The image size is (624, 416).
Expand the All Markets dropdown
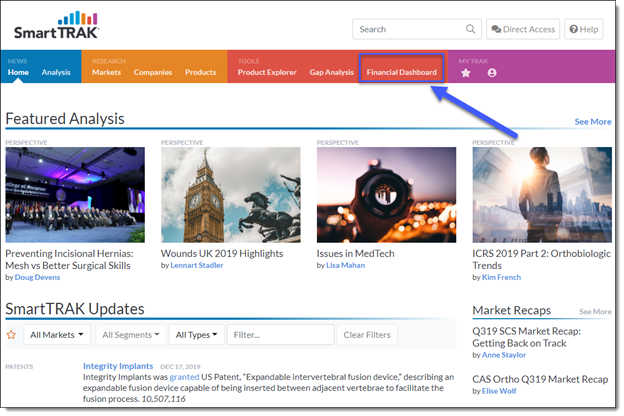(57, 335)
